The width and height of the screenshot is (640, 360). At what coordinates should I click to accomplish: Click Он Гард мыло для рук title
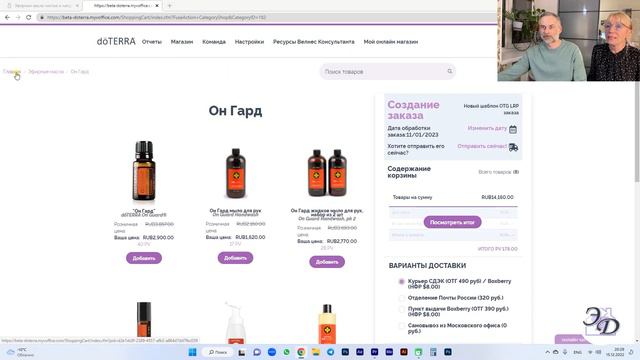point(235,210)
